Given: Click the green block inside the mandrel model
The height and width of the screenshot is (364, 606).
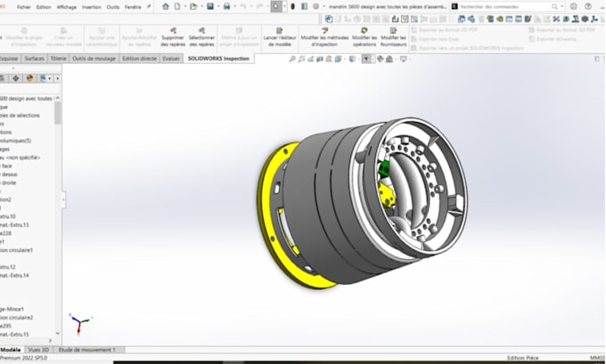Looking at the screenshot, I should click(384, 169).
